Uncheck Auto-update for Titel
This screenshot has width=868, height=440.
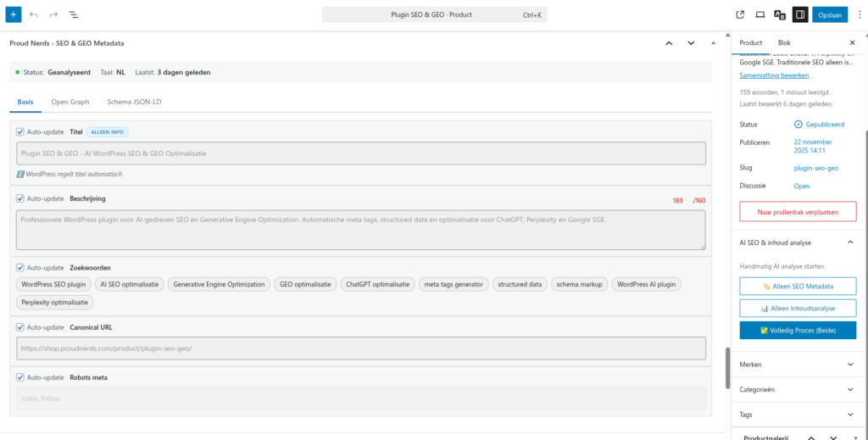pyautogui.click(x=20, y=131)
